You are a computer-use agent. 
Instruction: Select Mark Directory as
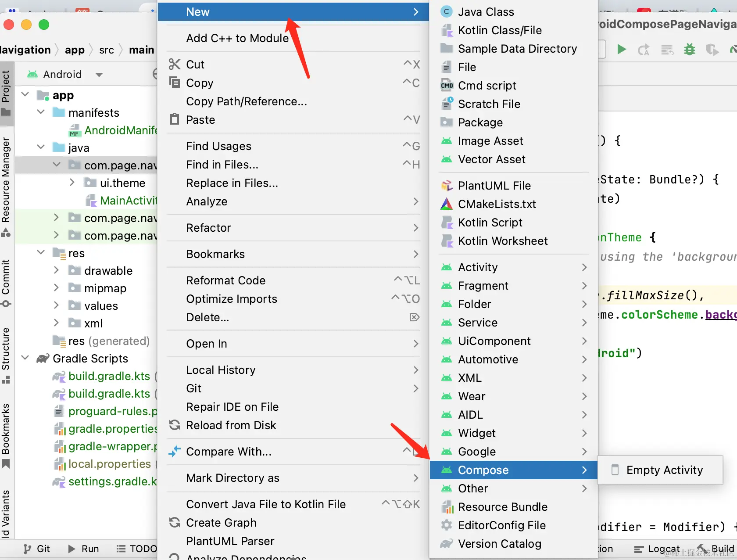pos(293,478)
